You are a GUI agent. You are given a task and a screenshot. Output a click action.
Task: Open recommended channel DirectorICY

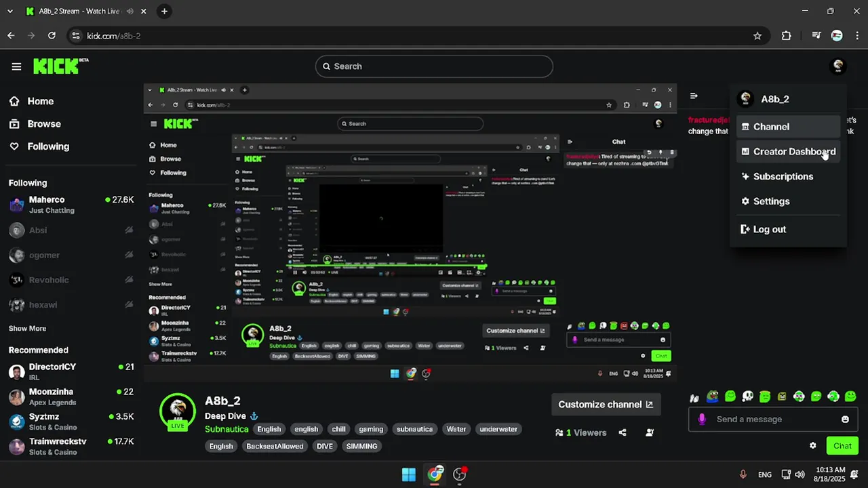click(x=71, y=371)
